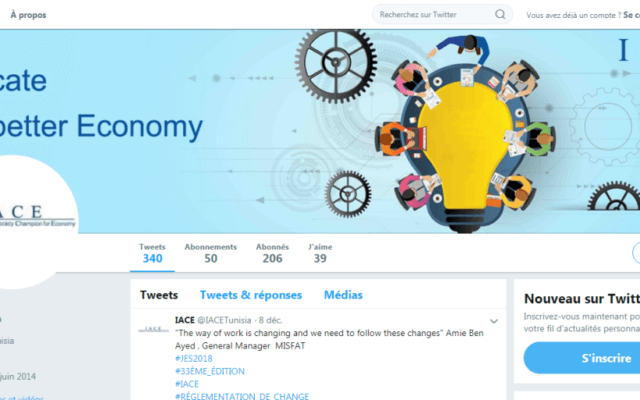Click the lightbulb header banner image
Image resolution: width=640 pixels, height=400 pixels.
[320, 131]
